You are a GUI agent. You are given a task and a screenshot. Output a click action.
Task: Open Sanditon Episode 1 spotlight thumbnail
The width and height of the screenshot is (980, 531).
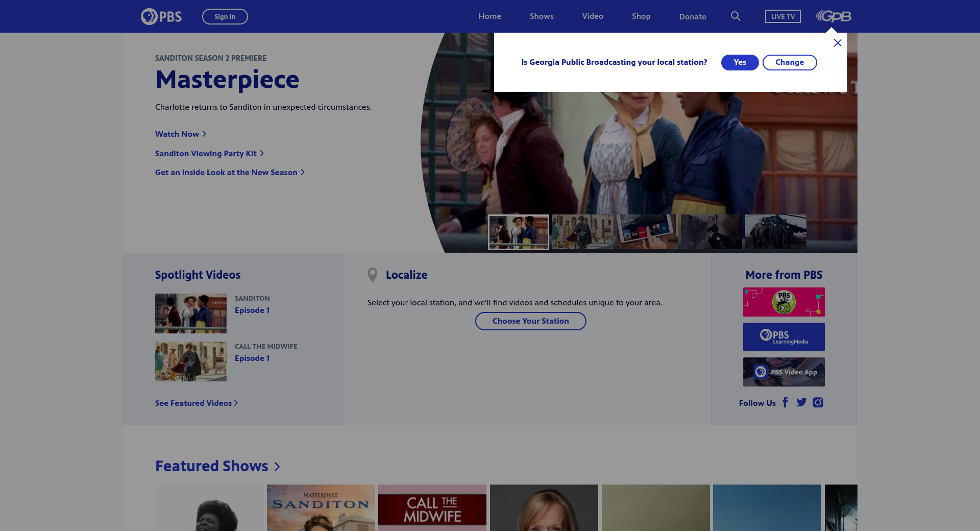(191, 313)
